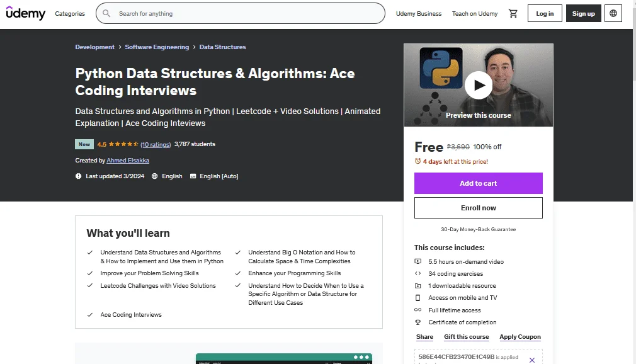Click the search magnifier icon
Image resolution: width=636 pixels, height=364 pixels.
click(x=106, y=13)
